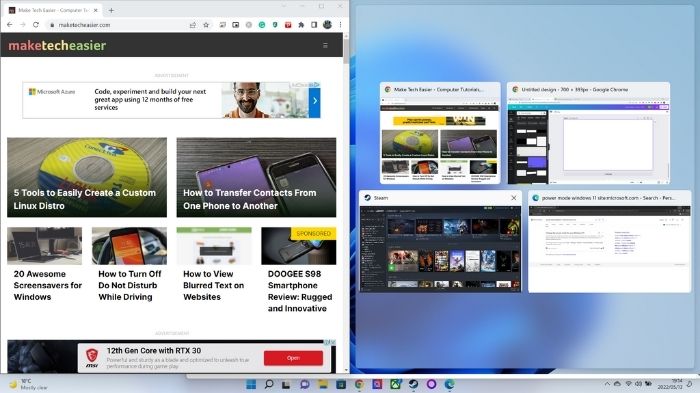Open the Windows Start menu
This screenshot has width=700, height=393.
[x=251, y=384]
